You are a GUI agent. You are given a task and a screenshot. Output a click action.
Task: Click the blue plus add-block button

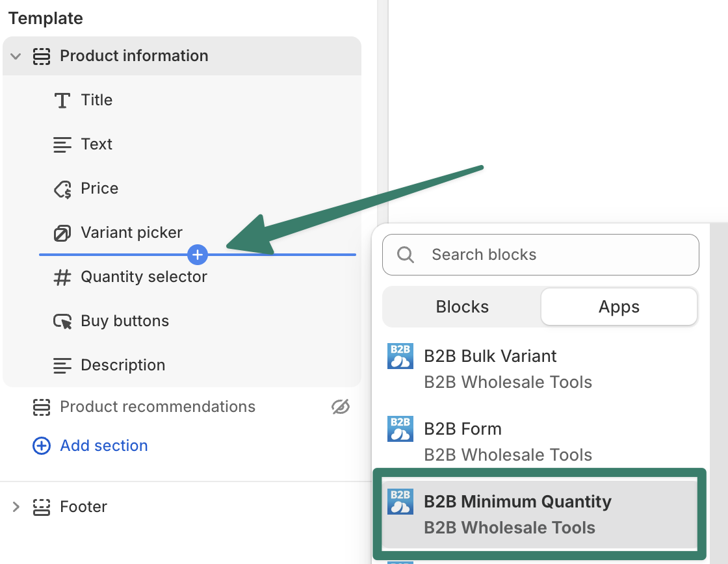tap(198, 255)
